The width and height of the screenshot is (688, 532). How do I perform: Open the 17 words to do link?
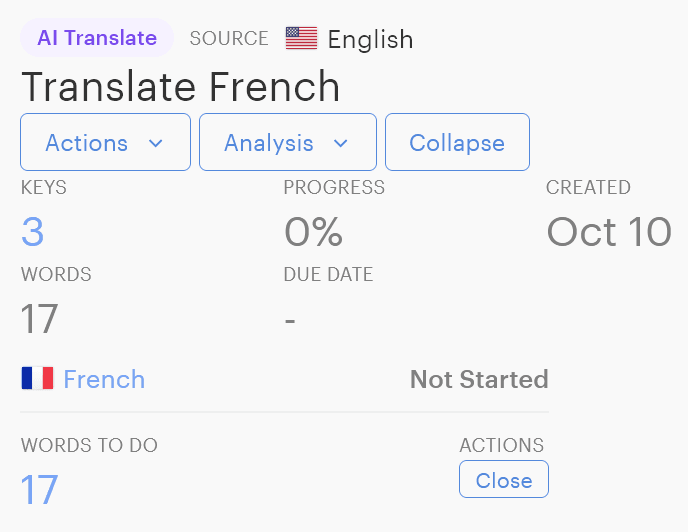40,490
